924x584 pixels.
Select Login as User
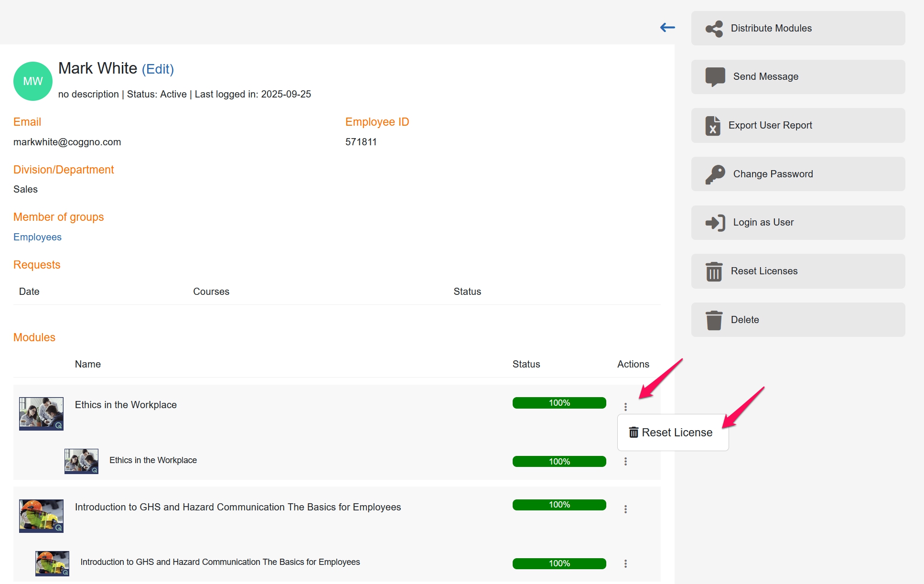[x=798, y=223]
